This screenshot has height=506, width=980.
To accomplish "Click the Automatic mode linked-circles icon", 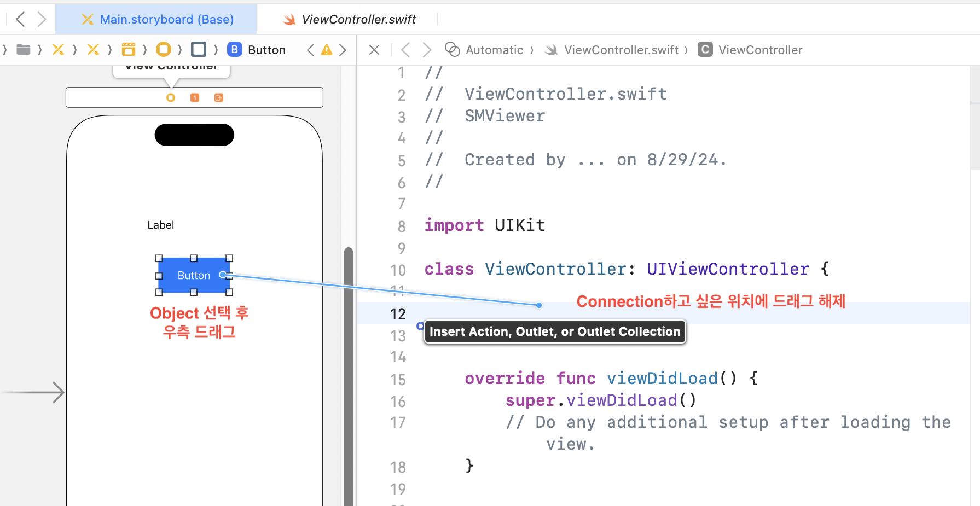I will [452, 49].
